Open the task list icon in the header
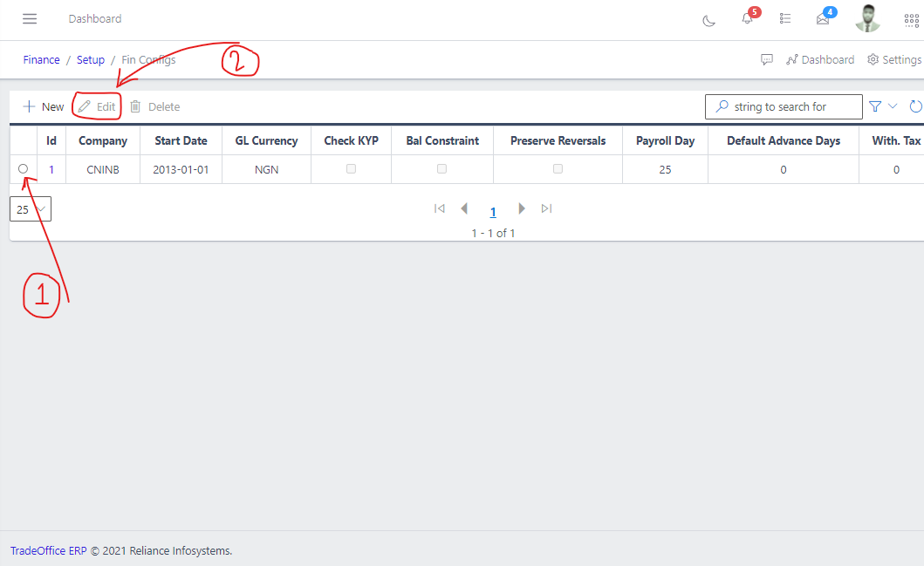This screenshot has width=924, height=566. (784, 19)
